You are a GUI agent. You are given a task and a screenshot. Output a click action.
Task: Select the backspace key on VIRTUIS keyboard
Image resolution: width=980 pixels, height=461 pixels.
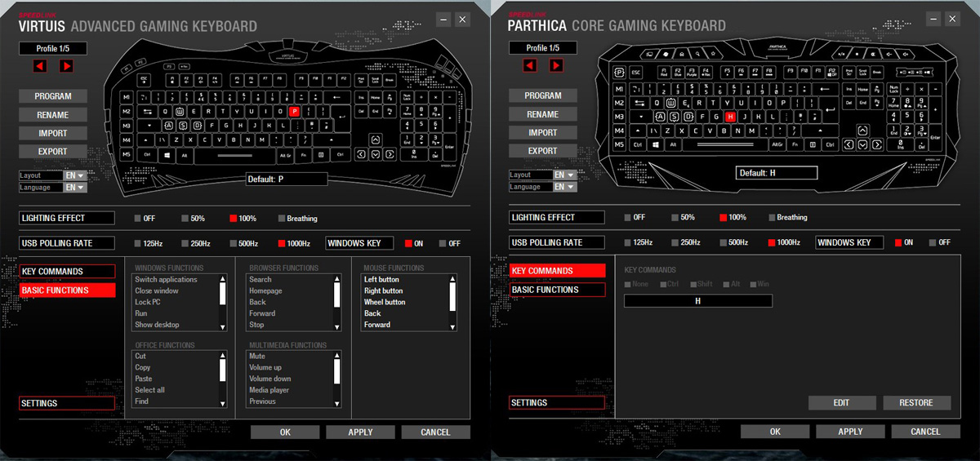336,97
